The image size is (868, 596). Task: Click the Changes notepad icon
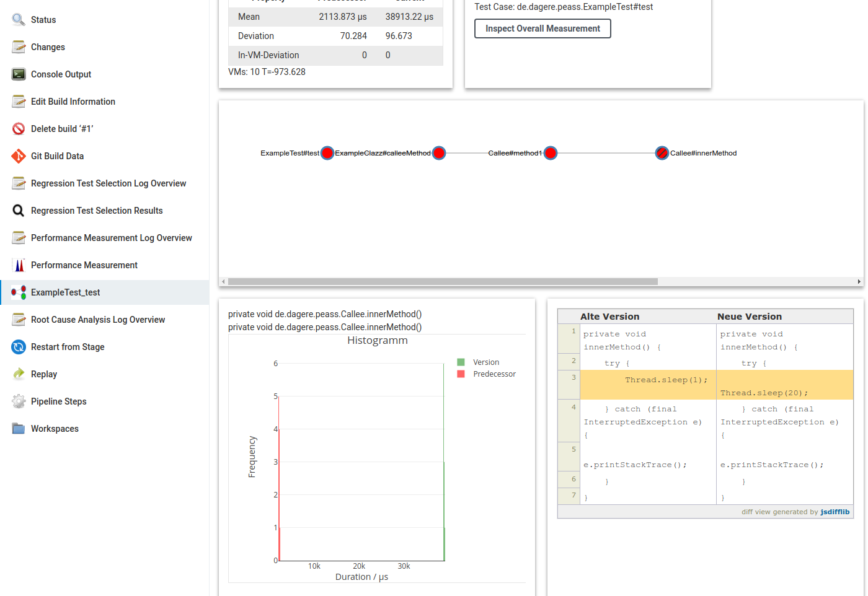pos(19,47)
